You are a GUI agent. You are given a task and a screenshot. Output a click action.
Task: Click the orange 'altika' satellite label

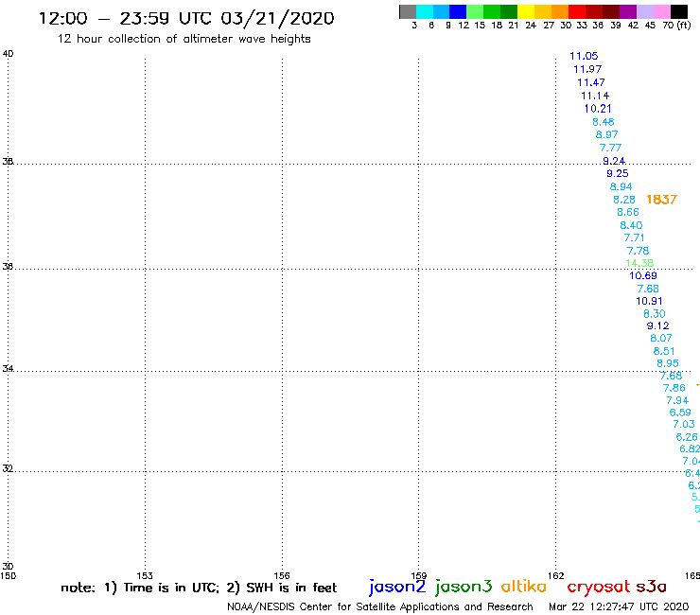point(524,586)
